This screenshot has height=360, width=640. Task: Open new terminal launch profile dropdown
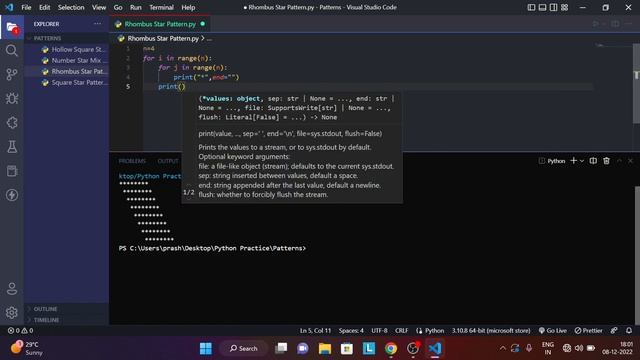582,161
